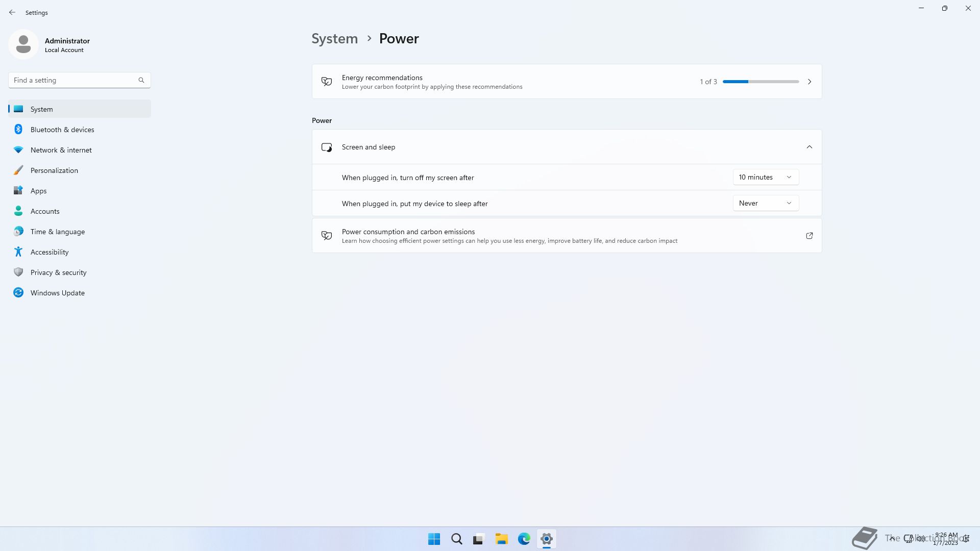Open the screen turn-off time dropdown

point(765,177)
